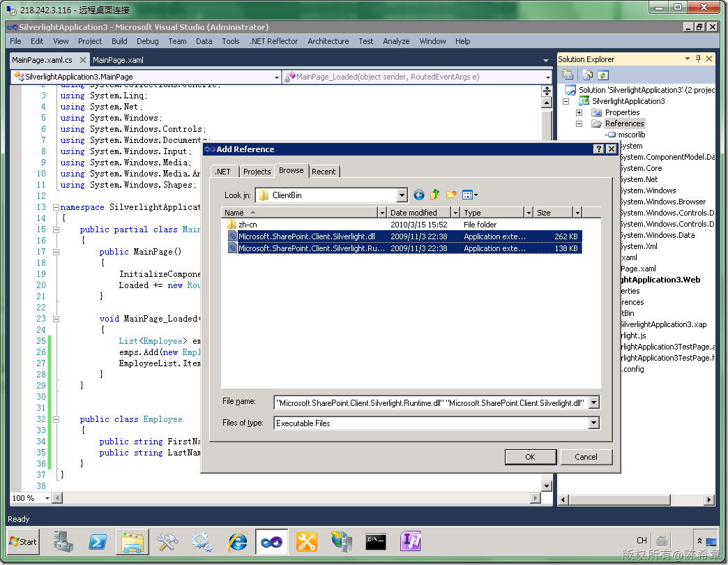Click the Add Reference help question-mark button
The image size is (728, 565).
[x=599, y=149]
